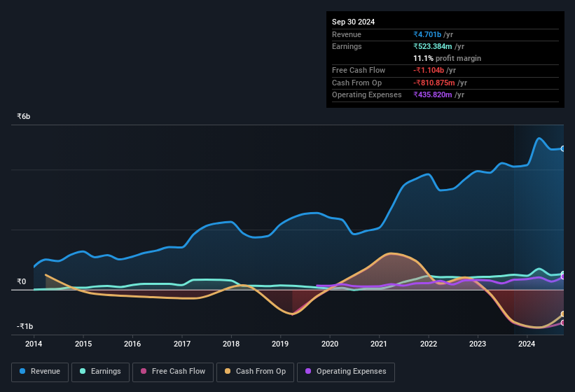Image resolution: width=575 pixels, height=392 pixels.
Task: Click the -₹1.104b free cash flow value
Action: pyautogui.click(x=434, y=70)
